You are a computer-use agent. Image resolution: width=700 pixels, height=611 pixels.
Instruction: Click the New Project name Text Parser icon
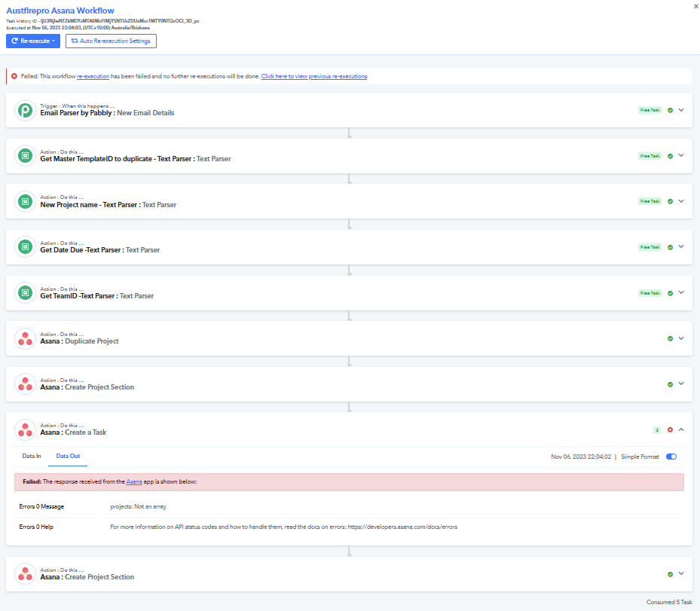pos(25,202)
